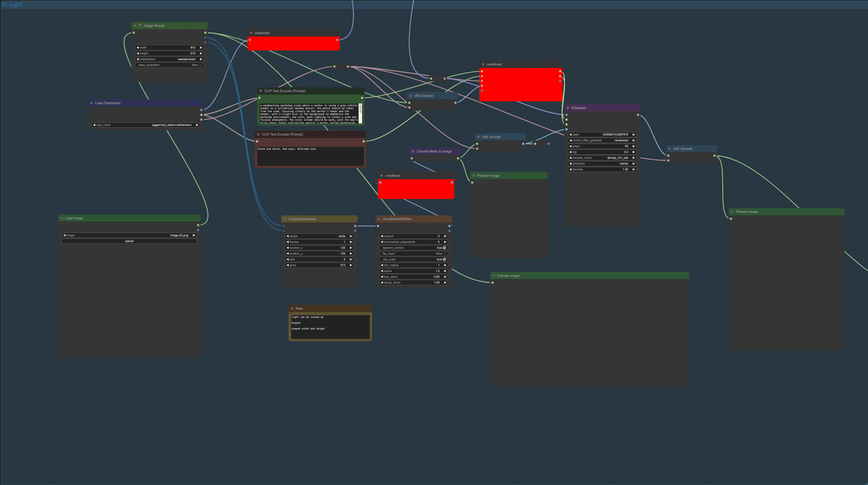The height and width of the screenshot is (485, 868).
Task: Click the upload button in Load Image
Action: click(129, 241)
